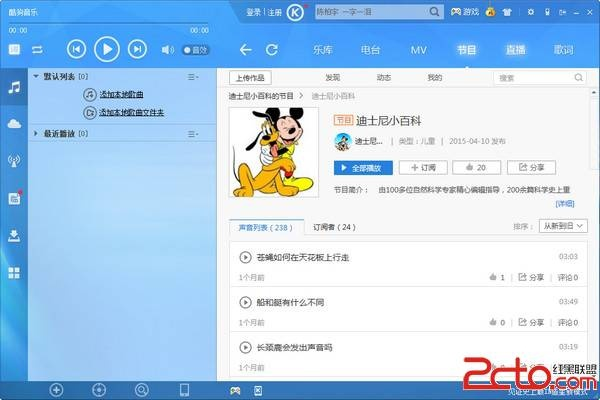
Task: Click the phone device icon in bottom bar
Action: tap(184, 390)
